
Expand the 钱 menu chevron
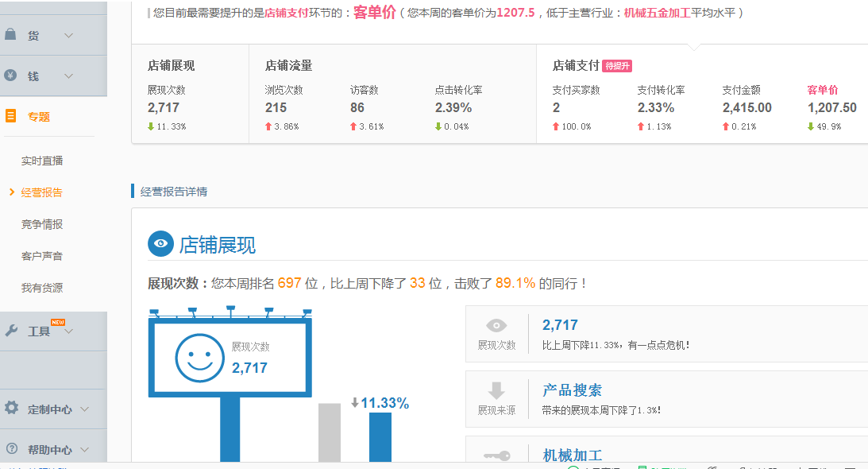point(69,76)
